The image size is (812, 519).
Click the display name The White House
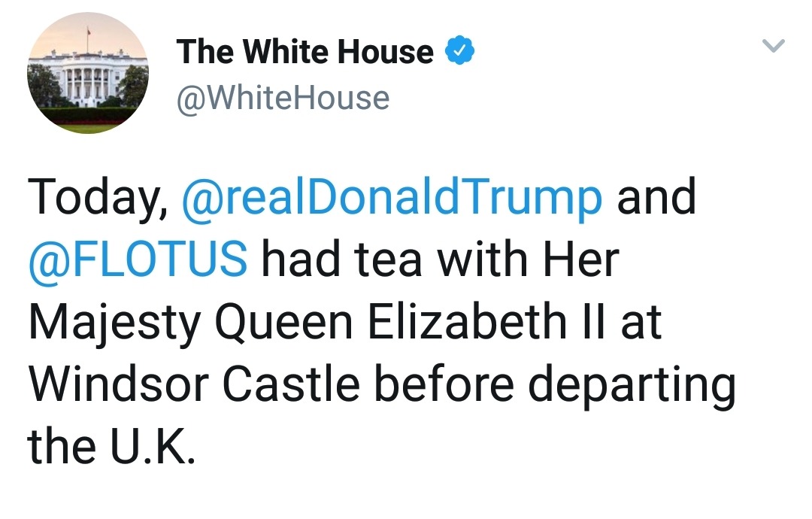(x=304, y=52)
